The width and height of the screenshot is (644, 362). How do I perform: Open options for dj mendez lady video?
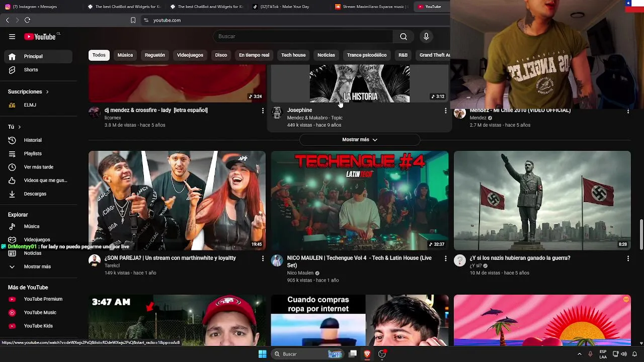[263, 111]
